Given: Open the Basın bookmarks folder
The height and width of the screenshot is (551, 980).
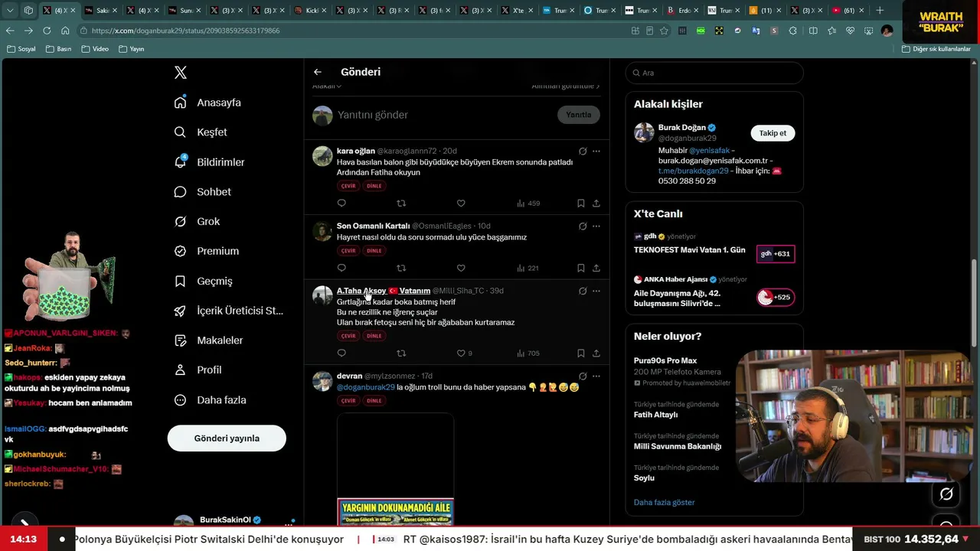Looking at the screenshot, I should [x=58, y=49].
